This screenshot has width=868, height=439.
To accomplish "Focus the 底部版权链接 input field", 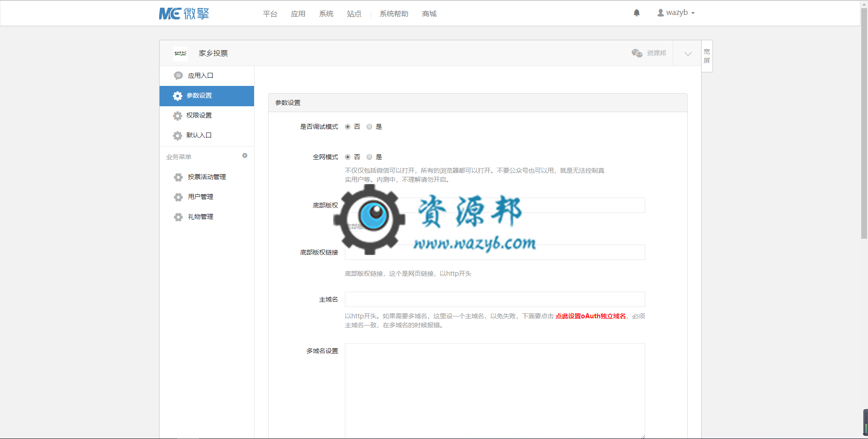I will tap(495, 252).
